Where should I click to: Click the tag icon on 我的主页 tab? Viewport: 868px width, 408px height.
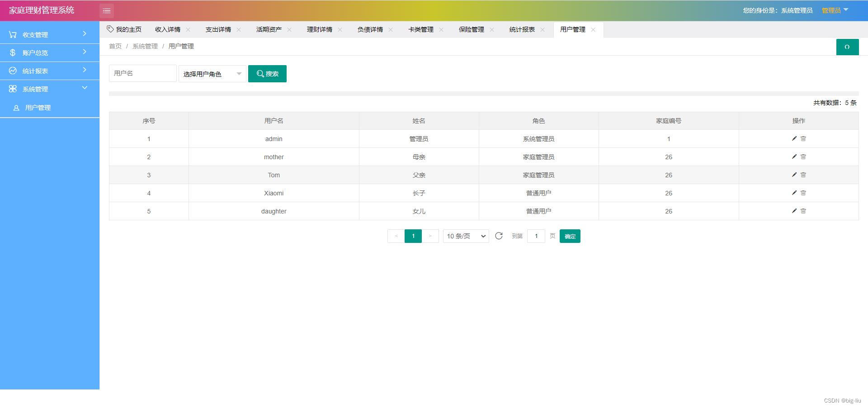110,29
